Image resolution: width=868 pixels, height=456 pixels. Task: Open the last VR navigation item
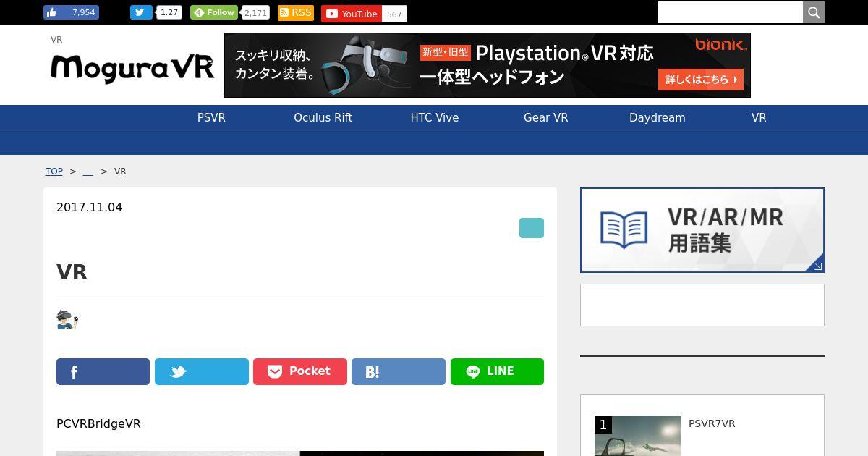click(x=759, y=117)
